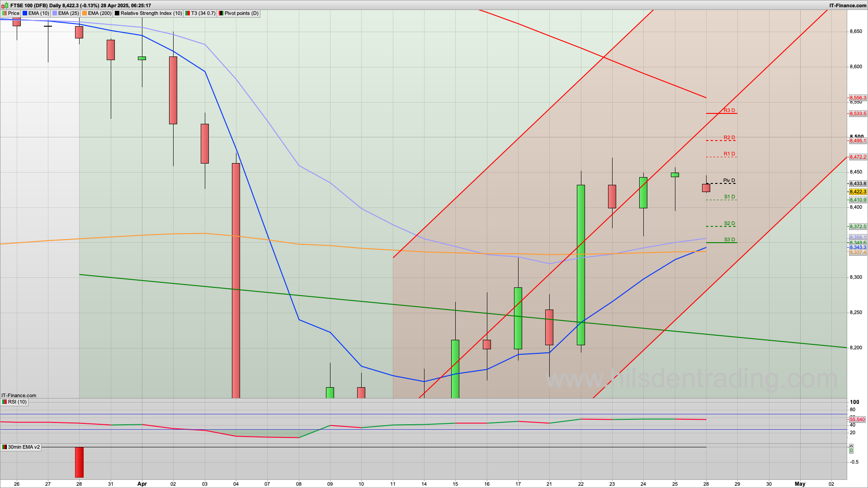This screenshot has width=868, height=488.
Task: Select the 8,495.1 price tag
Action: tap(858, 141)
